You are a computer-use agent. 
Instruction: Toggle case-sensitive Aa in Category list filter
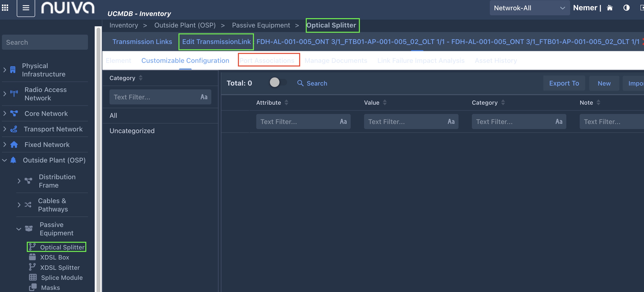(204, 97)
